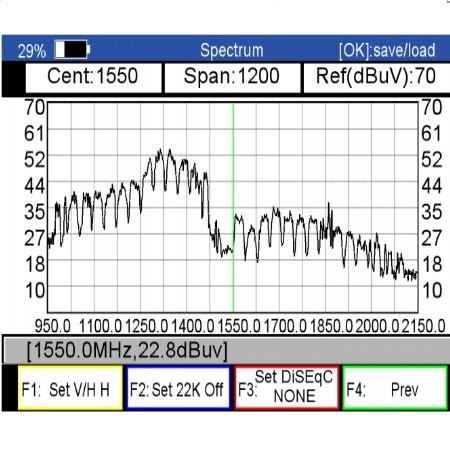Select the Ref(dBuV):70 reference field
Image resolution: width=450 pixels, height=450 pixels.
tap(376, 78)
